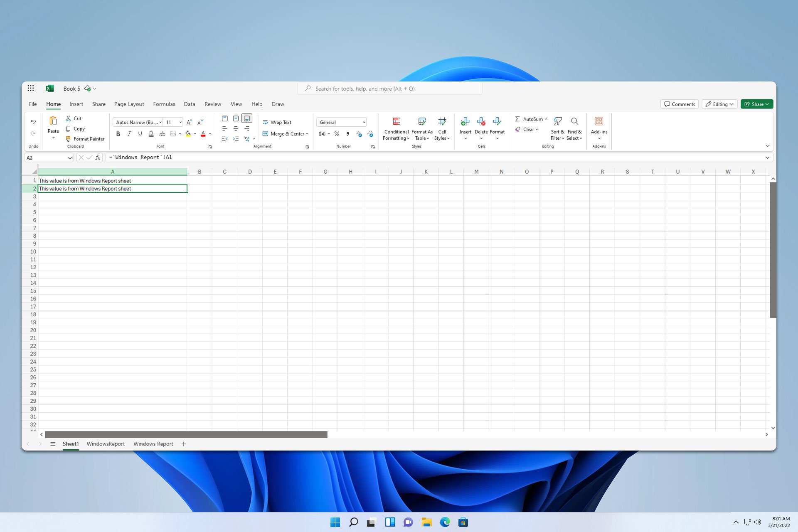Viewport: 798px width, 532px height.
Task: Switch to the Formulas tab
Action: coord(164,104)
